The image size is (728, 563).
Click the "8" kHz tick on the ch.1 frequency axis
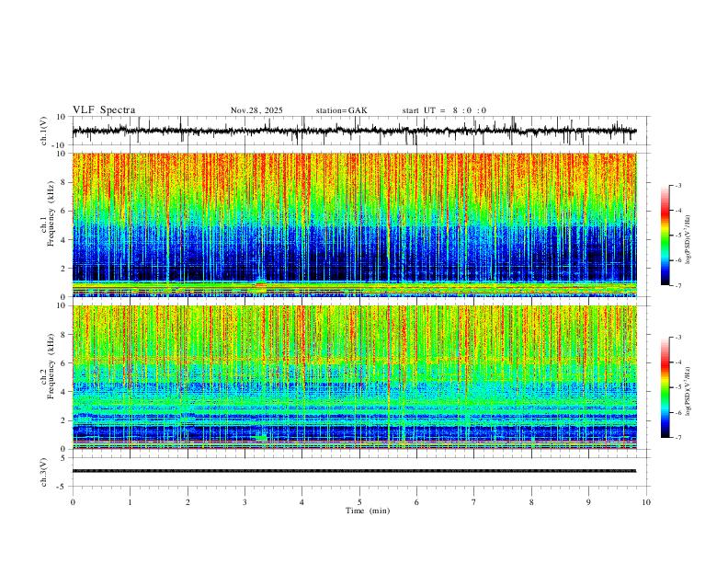tap(65, 182)
